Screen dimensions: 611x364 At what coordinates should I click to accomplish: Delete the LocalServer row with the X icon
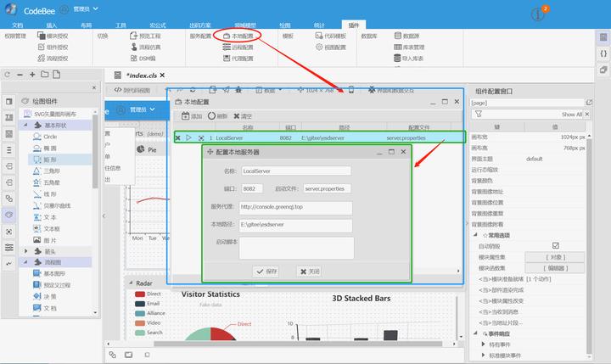coord(177,137)
